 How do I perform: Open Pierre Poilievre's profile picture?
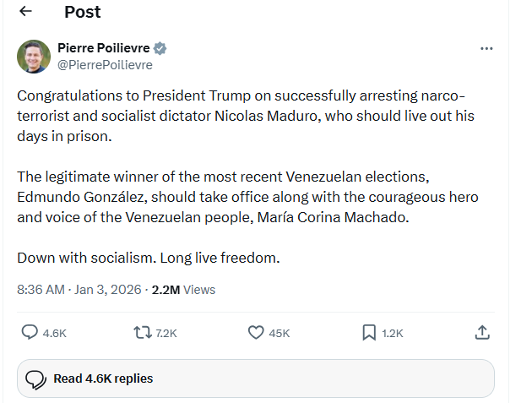coord(34,56)
